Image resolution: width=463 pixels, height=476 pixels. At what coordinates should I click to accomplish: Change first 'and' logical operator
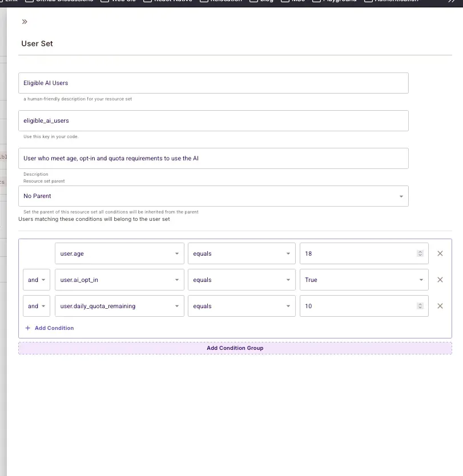(x=37, y=280)
